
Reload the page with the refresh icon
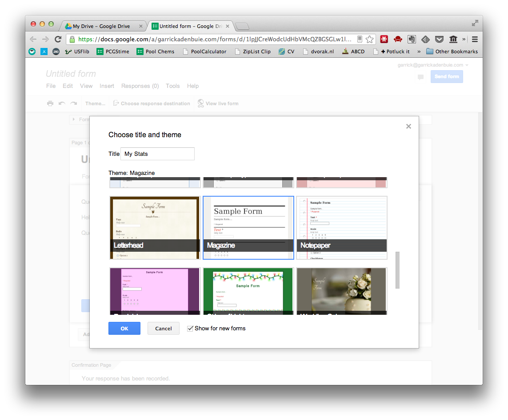click(x=58, y=39)
